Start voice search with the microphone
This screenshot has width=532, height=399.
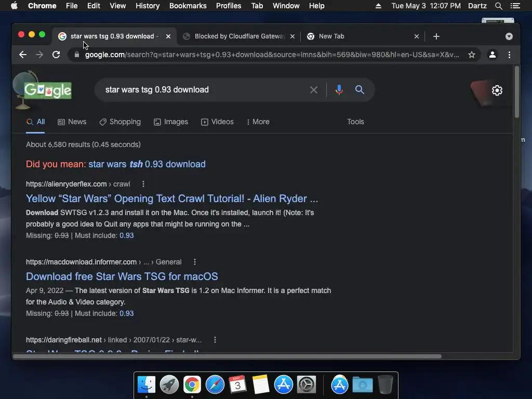[339, 90]
